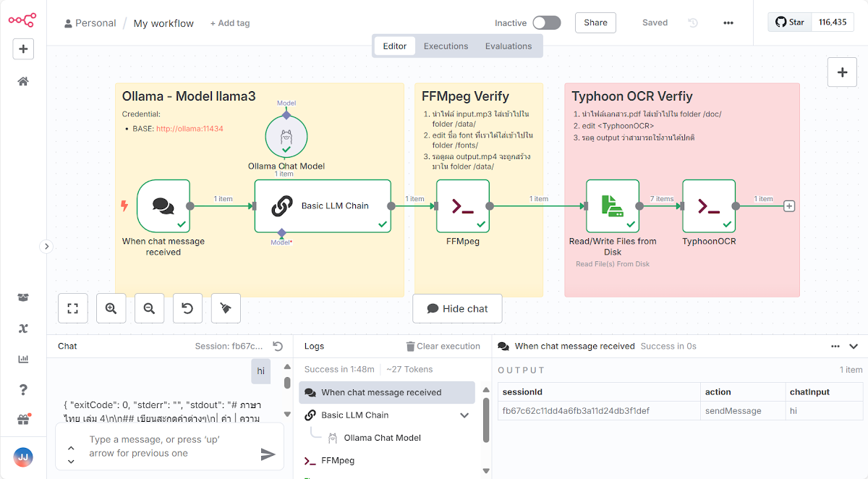Select the Ollama Chat Model node
The image size is (868, 479).
(286, 136)
